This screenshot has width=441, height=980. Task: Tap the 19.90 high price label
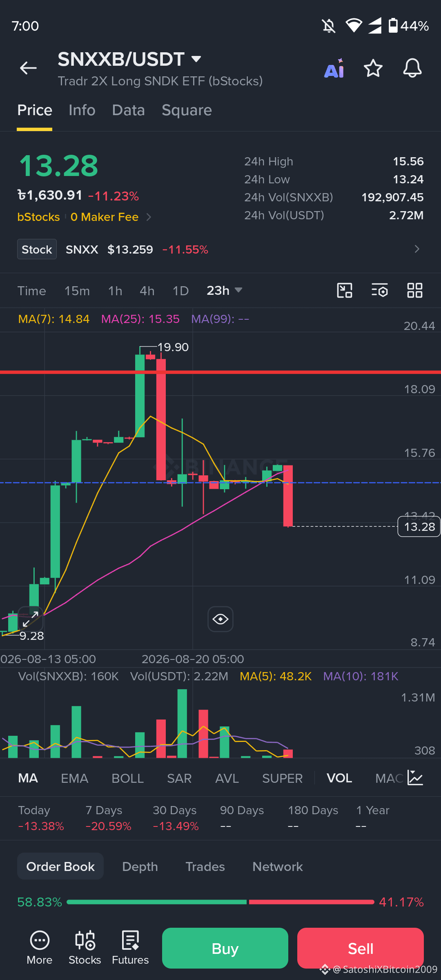[173, 347]
